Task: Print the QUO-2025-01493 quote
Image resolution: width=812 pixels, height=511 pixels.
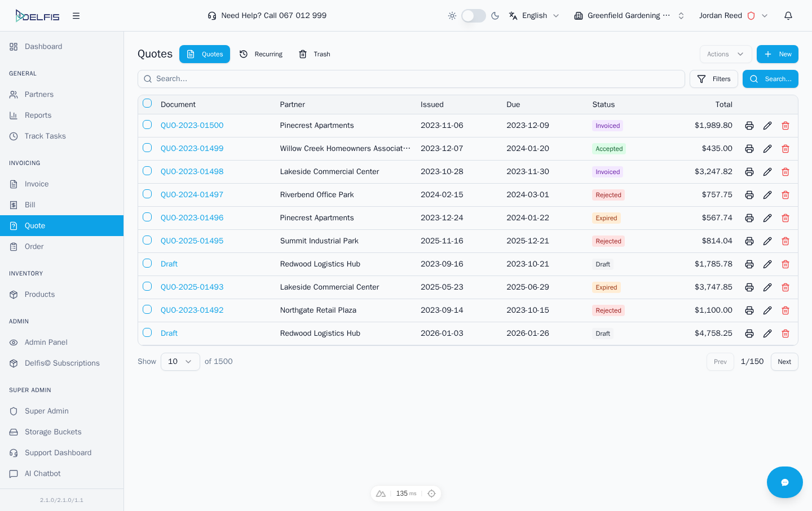Action: click(x=749, y=287)
